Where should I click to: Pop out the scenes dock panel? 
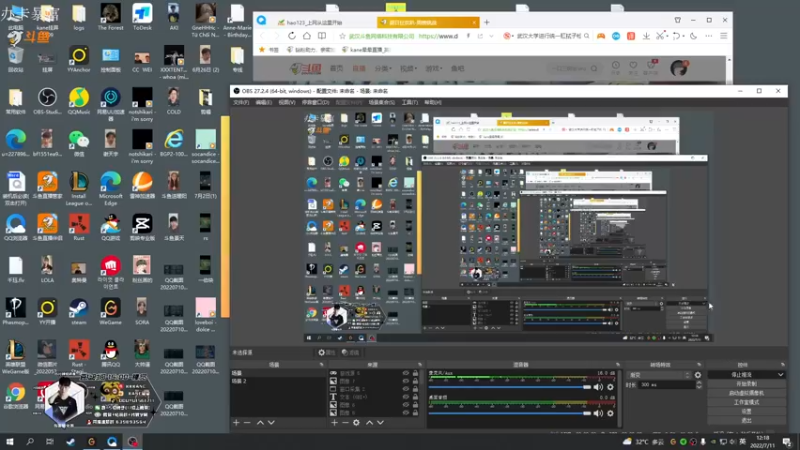click(x=321, y=364)
